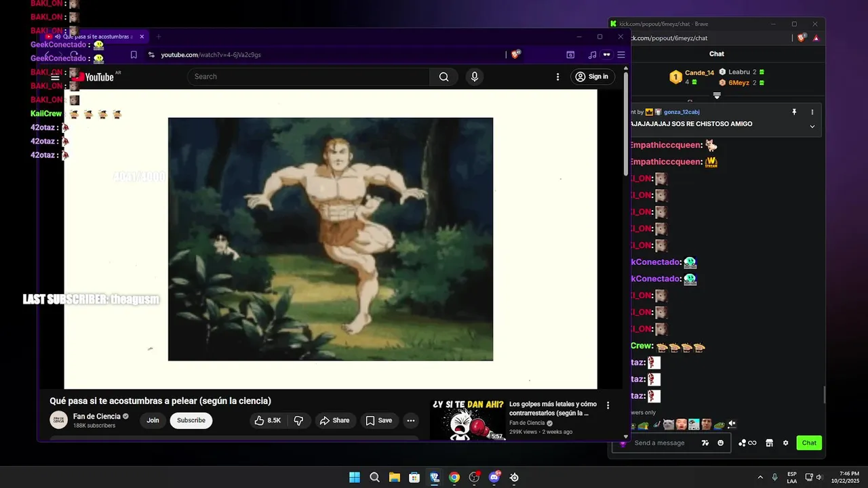868x488 pixels.
Task: Like the video with 8.5K likes
Action: (267, 420)
